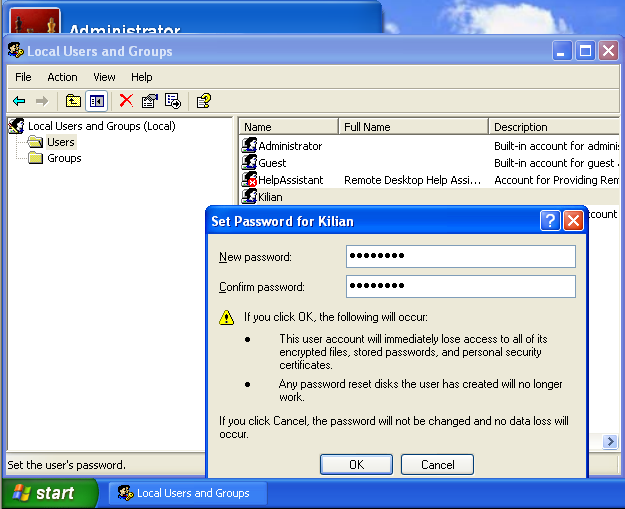Select Local Users and Groups root node

coord(100,126)
